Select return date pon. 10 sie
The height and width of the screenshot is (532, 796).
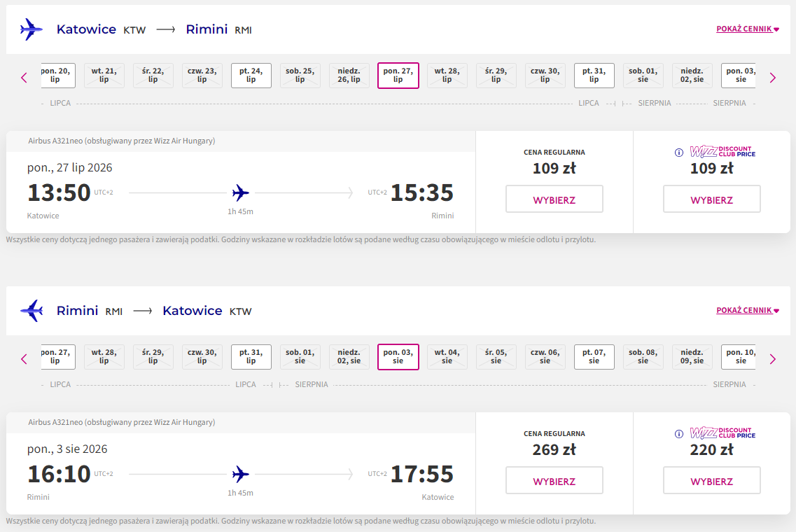point(739,357)
